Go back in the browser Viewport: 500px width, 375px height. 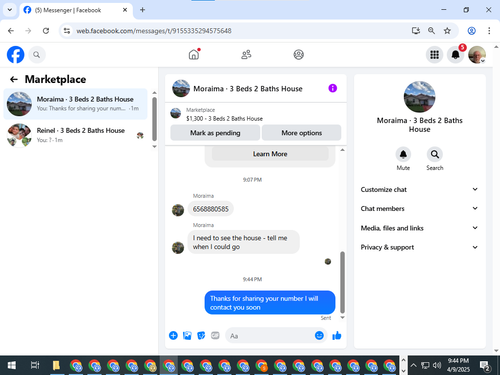tap(11, 31)
